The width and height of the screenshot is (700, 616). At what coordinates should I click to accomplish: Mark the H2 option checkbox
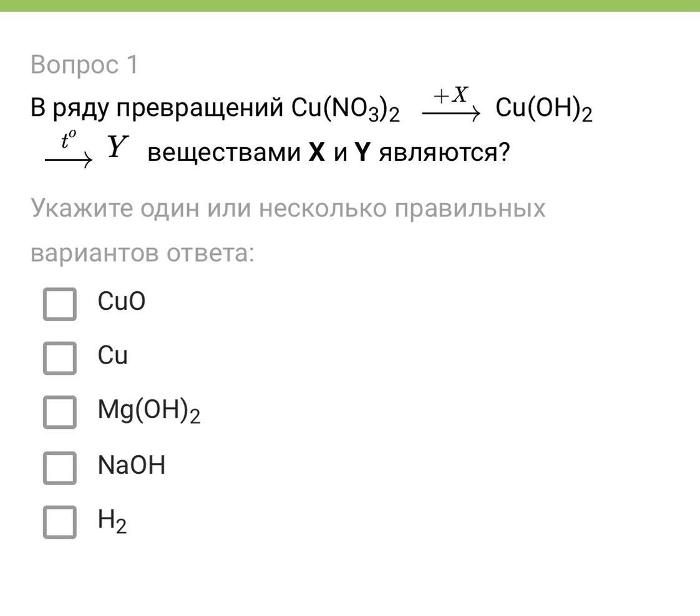click(60, 522)
